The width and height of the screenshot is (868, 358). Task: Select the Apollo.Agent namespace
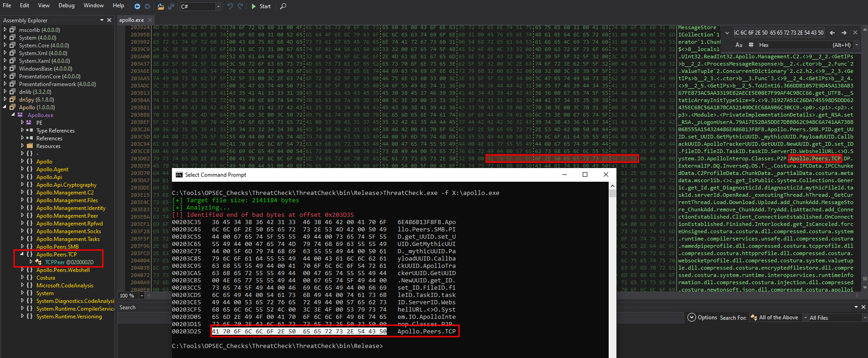pos(52,169)
